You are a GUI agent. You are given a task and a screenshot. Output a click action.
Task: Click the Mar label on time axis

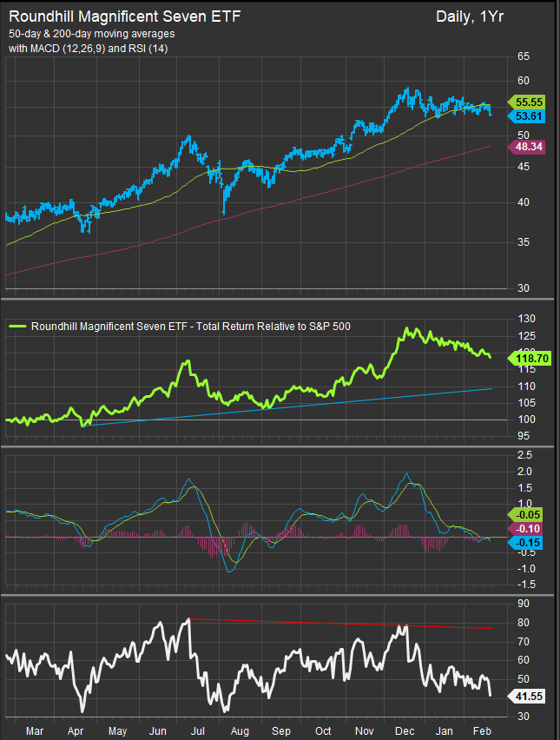pyautogui.click(x=35, y=731)
